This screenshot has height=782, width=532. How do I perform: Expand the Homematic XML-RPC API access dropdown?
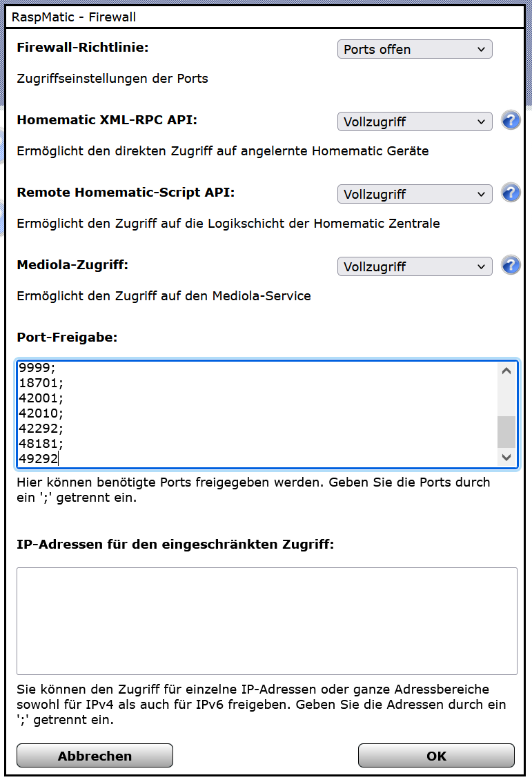tap(414, 122)
